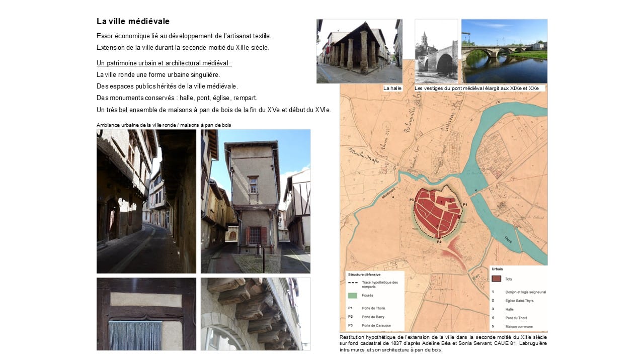Viewport: 644px width, 362px height.
Task: Click the dashed remparts line legend symbol
Action: click(352, 283)
